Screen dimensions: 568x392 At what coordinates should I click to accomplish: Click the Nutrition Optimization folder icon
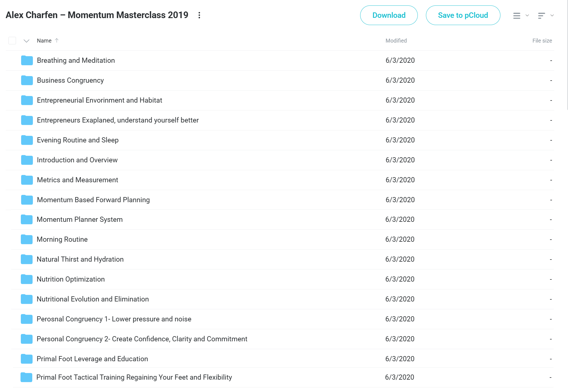click(27, 279)
